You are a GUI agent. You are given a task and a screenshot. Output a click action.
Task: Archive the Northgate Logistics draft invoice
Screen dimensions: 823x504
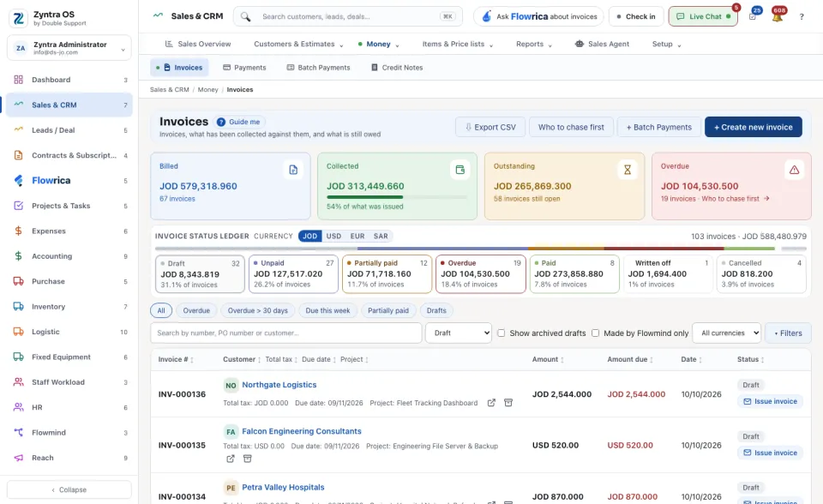coord(508,403)
